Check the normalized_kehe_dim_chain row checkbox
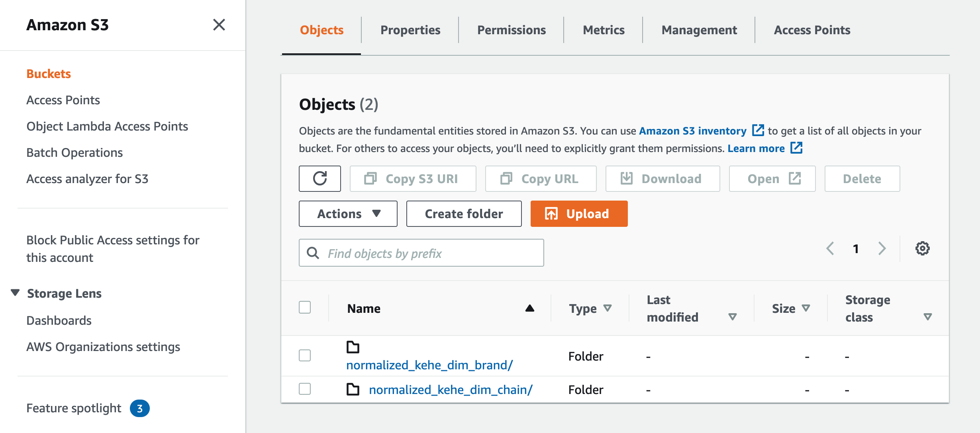980x433 pixels. (x=305, y=389)
